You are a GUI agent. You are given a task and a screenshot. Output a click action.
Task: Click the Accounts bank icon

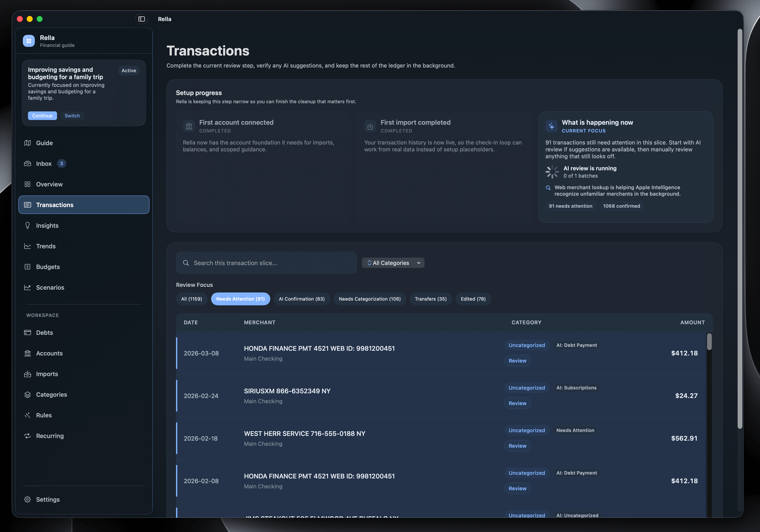pos(28,353)
